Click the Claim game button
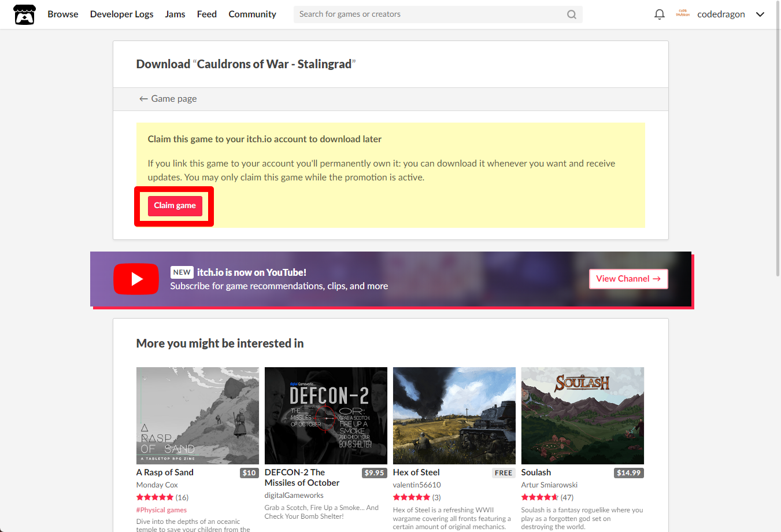Image resolution: width=781 pixels, height=532 pixels. click(x=175, y=206)
